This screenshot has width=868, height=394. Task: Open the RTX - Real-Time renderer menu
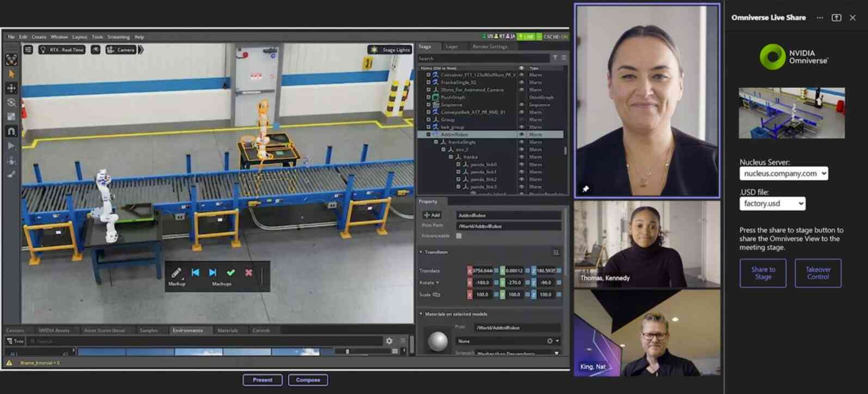(61, 50)
